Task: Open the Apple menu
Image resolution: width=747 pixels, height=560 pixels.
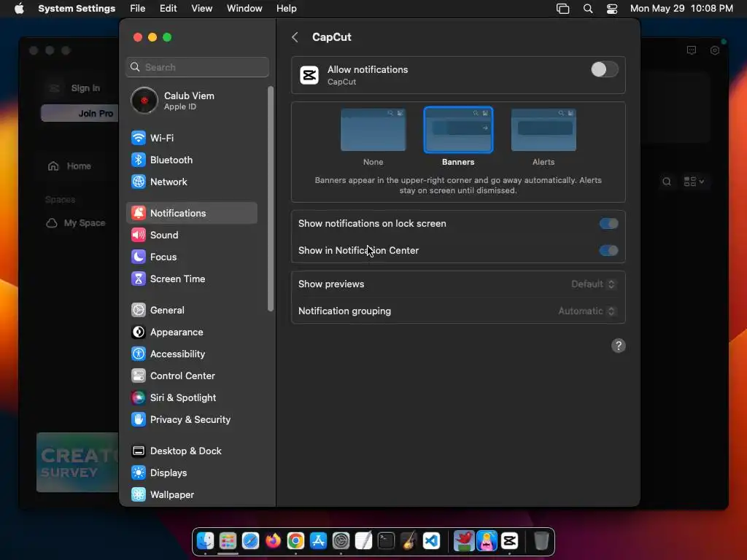Action: (x=19, y=9)
